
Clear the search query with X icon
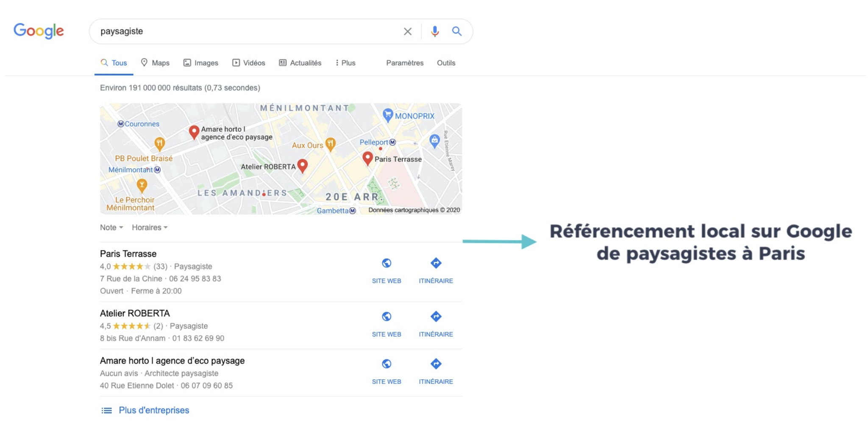(x=407, y=31)
